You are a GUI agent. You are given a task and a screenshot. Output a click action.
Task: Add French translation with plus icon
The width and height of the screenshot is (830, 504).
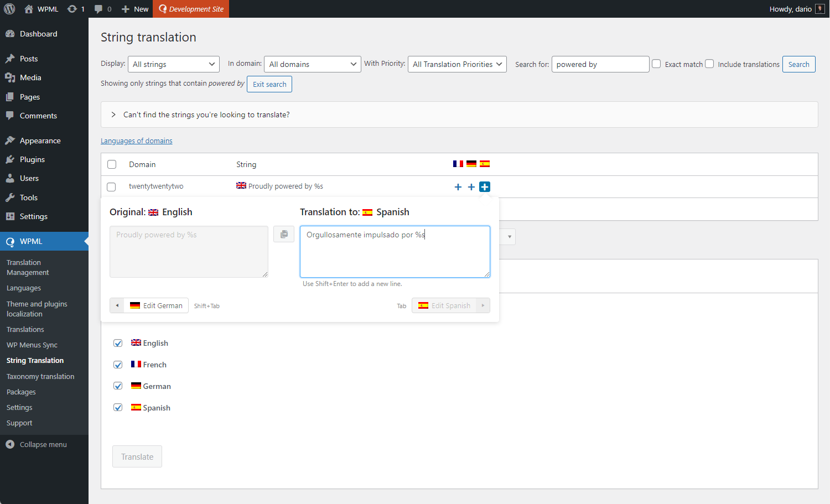click(458, 187)
